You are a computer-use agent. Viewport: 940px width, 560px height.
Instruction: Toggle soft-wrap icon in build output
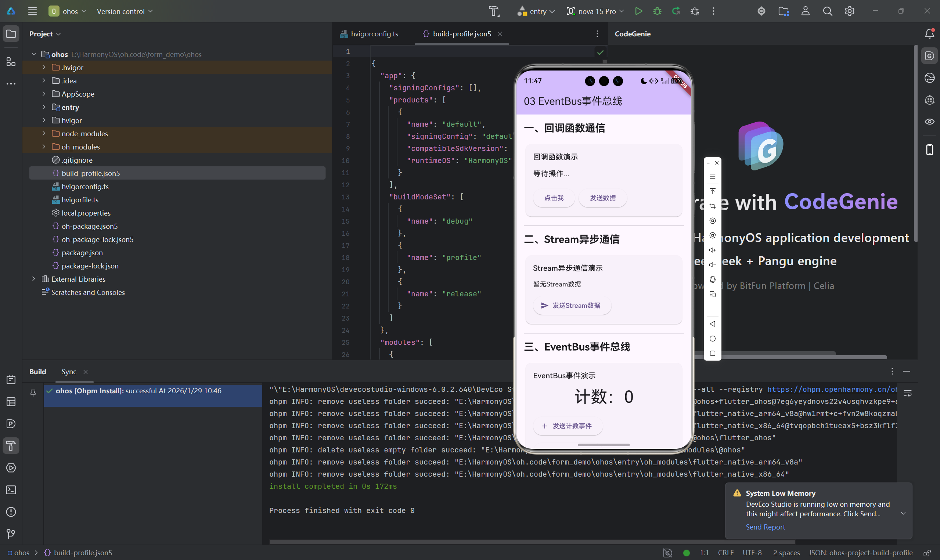pyautogui.click(x=908, y=393)
